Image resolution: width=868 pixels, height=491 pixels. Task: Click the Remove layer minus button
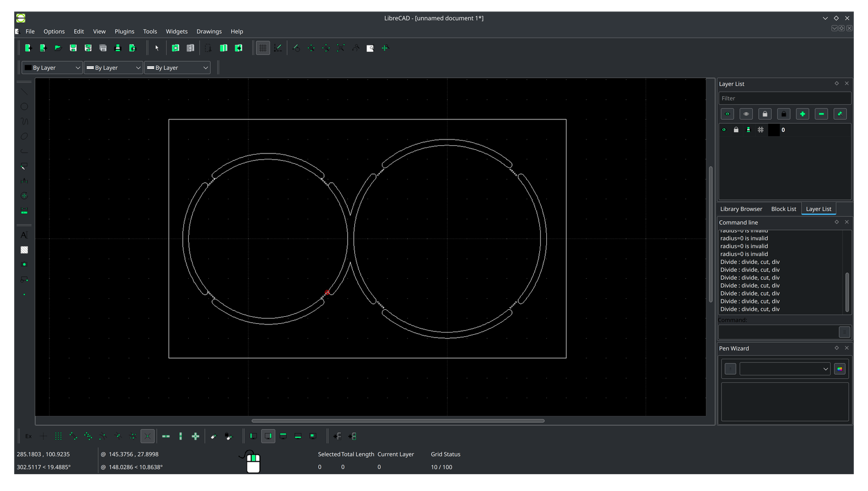[x=821, y=114]
